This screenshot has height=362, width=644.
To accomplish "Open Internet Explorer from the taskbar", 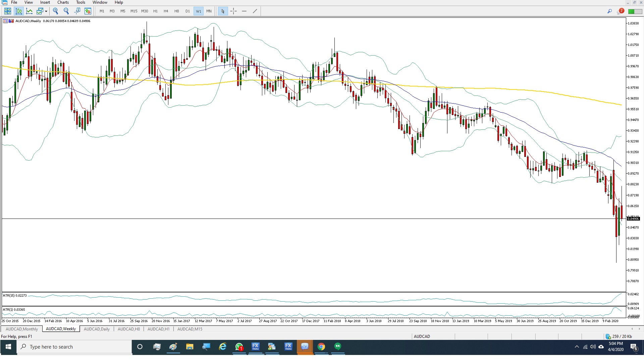I will tap(223, 347).
